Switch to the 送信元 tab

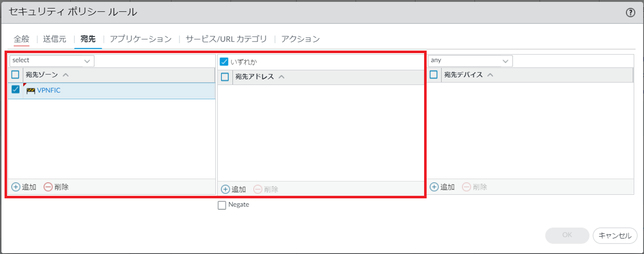click(x=55, y=39)
